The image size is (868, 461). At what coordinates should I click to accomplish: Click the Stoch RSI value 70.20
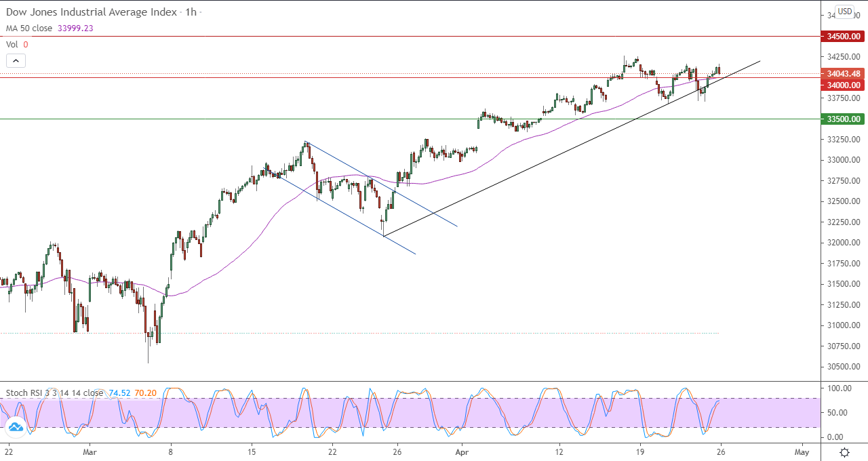(x=145, y=393)
